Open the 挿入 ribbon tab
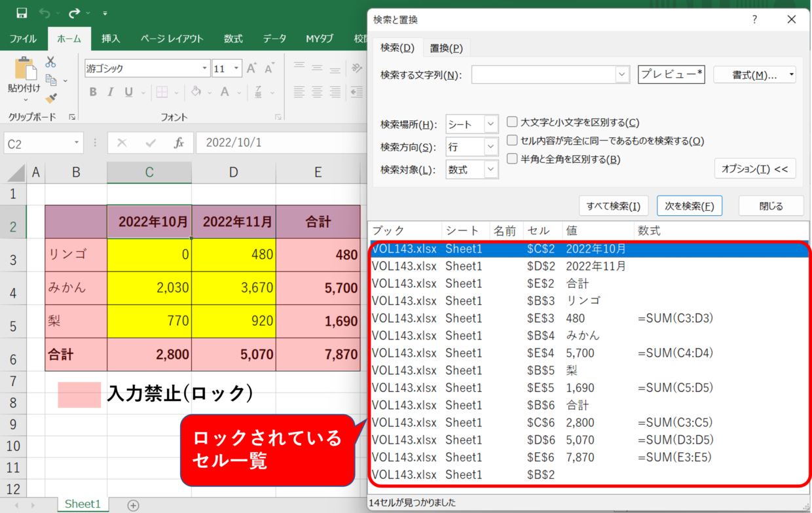Viewport: 812px width, 513px height. pos(111,39)
